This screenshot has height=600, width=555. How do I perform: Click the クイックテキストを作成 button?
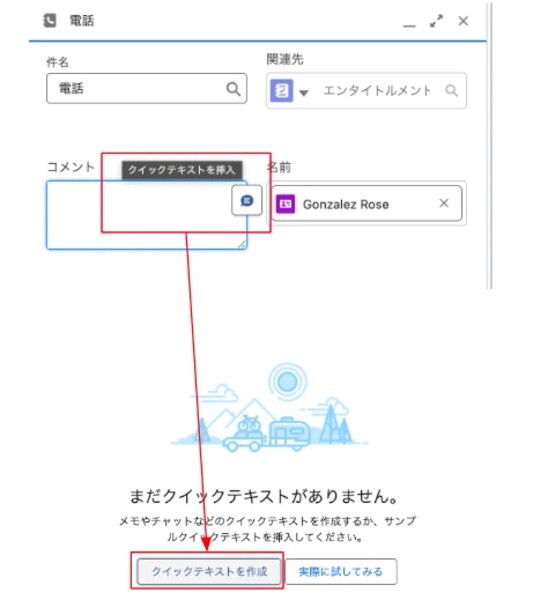point(209,572)
